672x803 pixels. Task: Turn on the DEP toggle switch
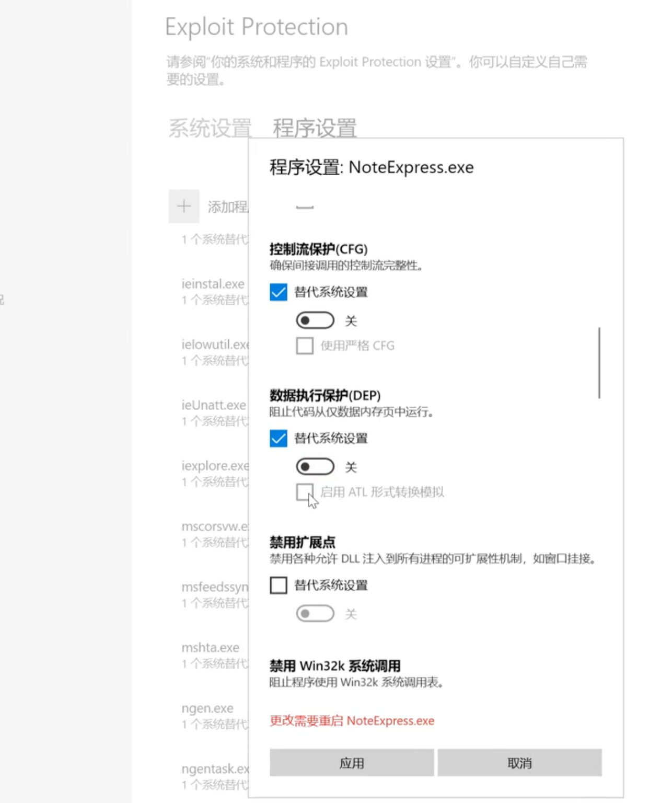pyautogui.click(x=315, y=466)
